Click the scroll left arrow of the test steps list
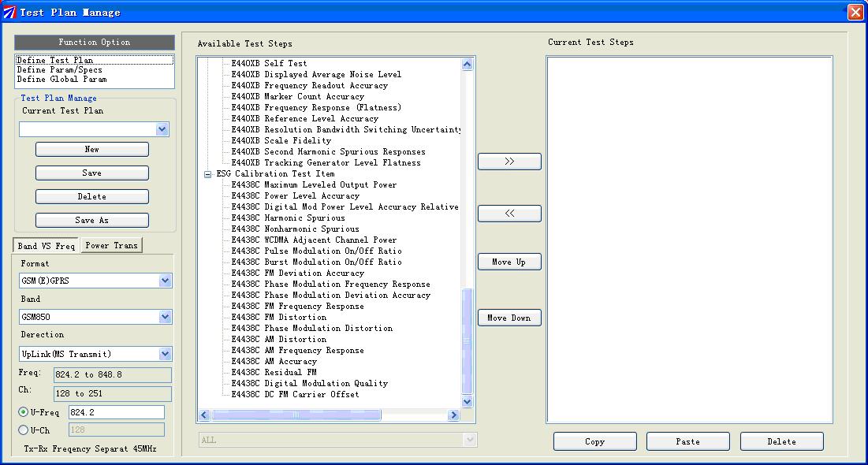 tap(204, 415)
